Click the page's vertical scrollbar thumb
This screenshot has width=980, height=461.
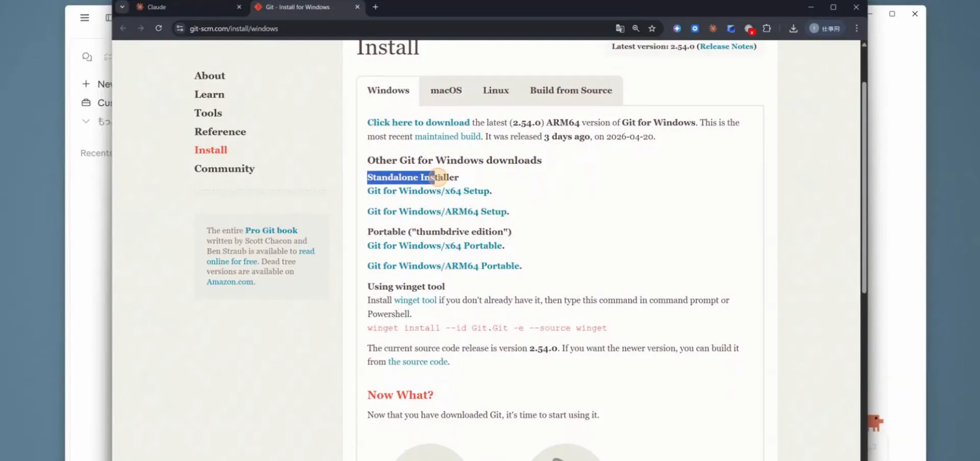point(864,187)
